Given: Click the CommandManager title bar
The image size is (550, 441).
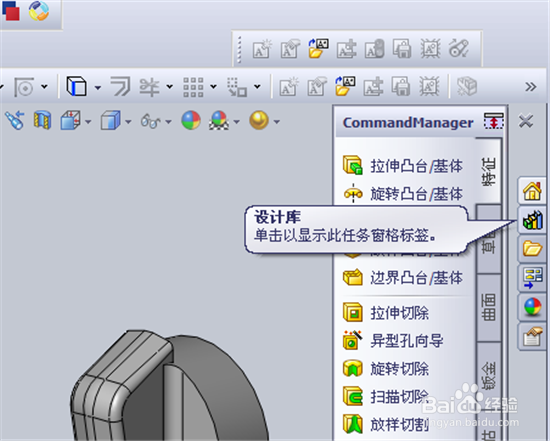Looking at the screenshot, I should [408, 122].
